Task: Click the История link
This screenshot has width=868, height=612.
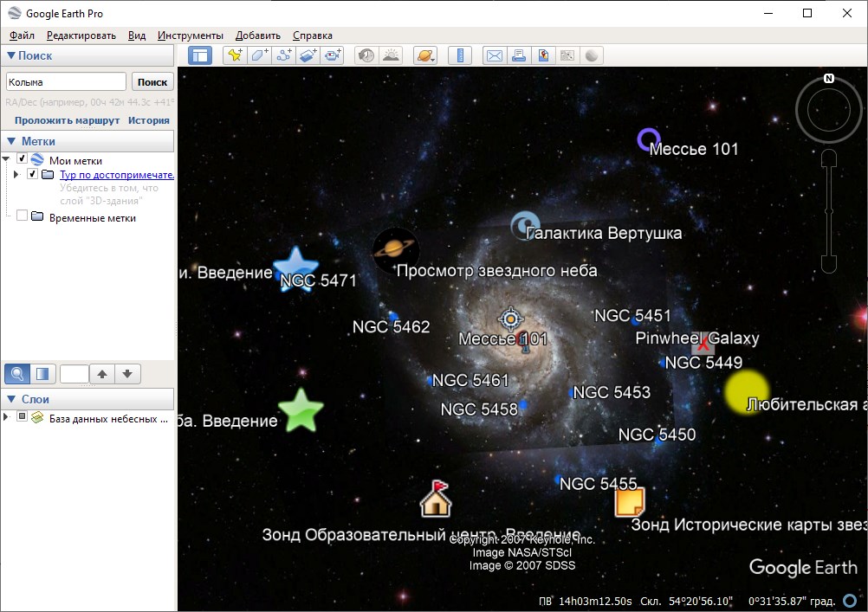Action: click(x=149, y=120)
